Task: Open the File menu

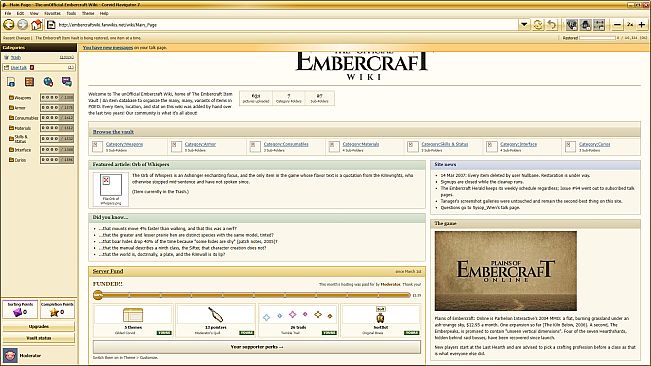Action: pos(8,13)
